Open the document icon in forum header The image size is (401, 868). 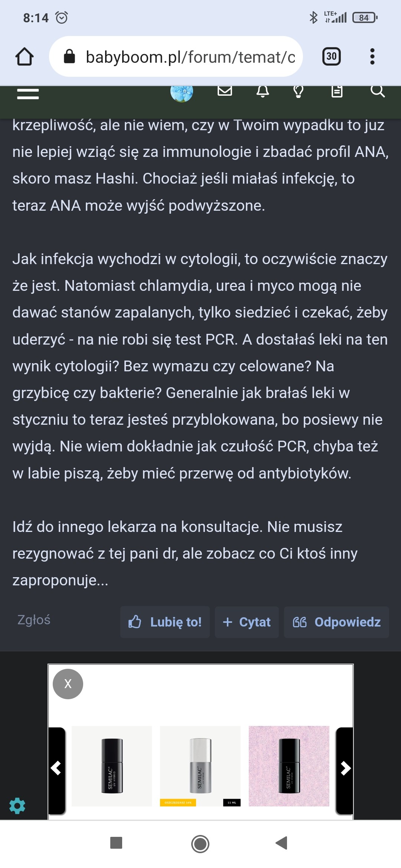(x=337, y=91)
